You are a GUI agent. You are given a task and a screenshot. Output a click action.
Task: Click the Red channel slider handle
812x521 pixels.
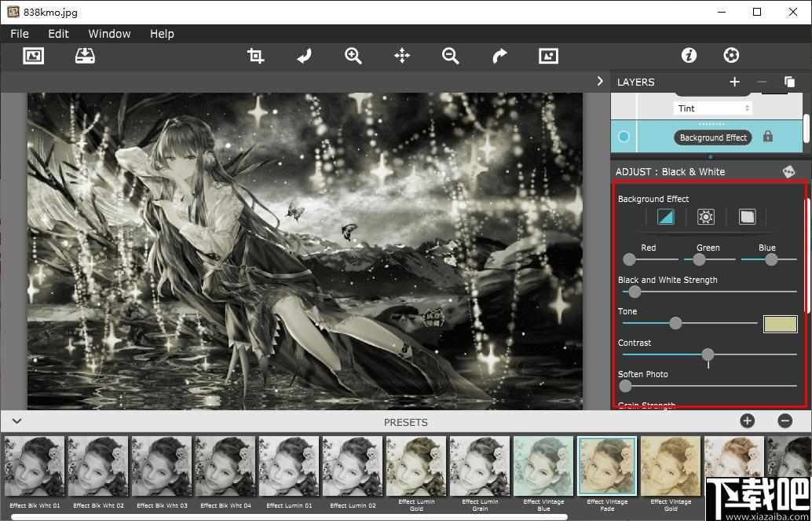click(629, 259)
